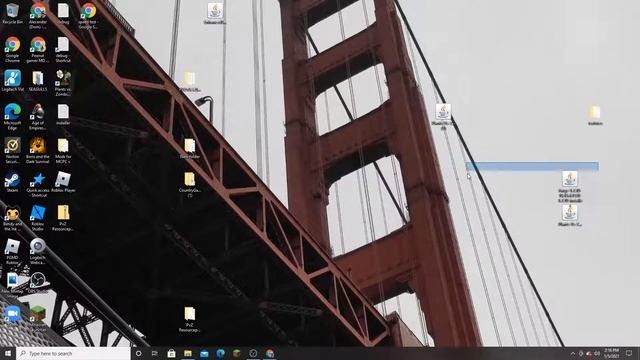640x360 pixels.
Task: Launch Boris and the Dark Survival
Action: [x=38, y=150]
